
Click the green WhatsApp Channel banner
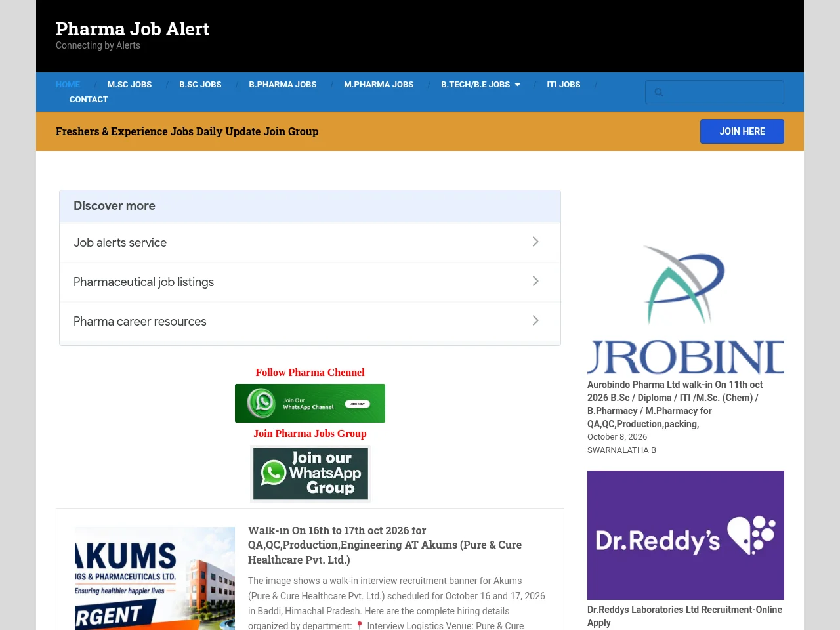coord(310,403)
